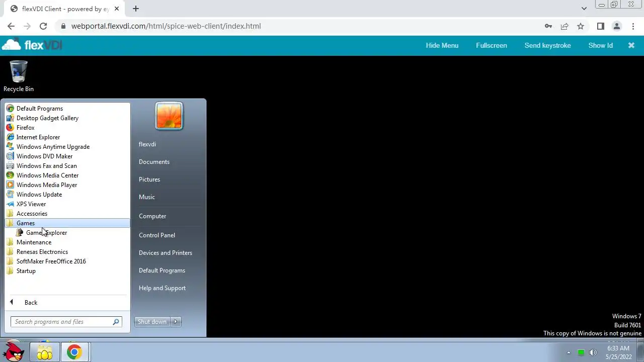
Task: Click the Games Explorer icon
Action: click(x=20, y=233)
